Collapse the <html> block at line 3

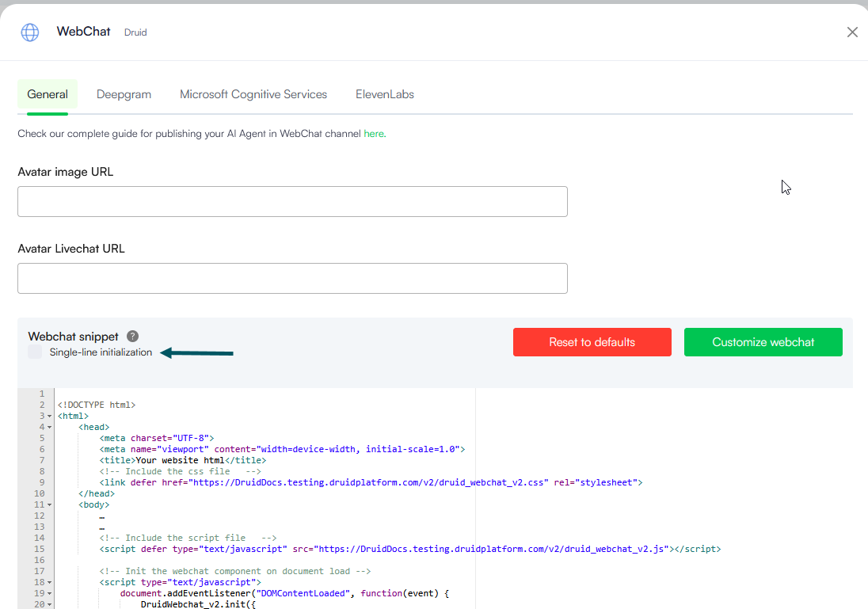(49, 416)
